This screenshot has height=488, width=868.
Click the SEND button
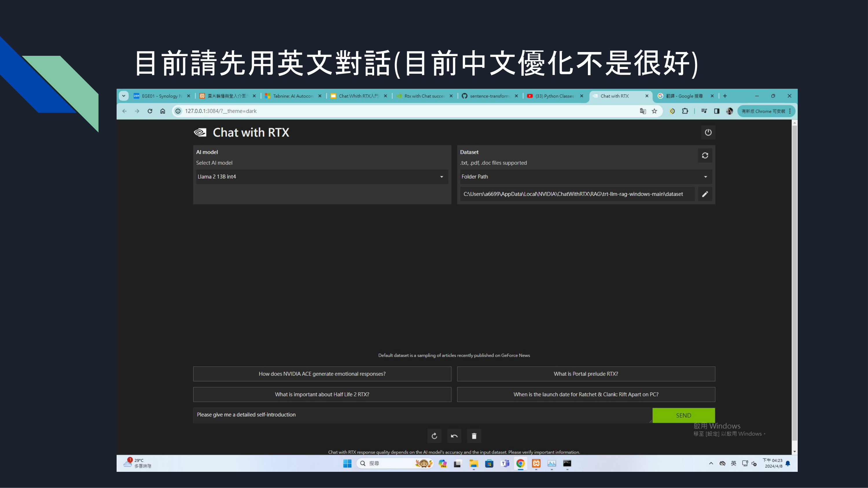[x=684, y=415]
